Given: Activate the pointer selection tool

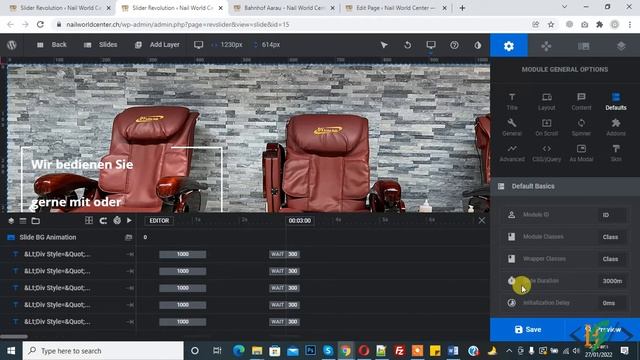Looking at the screenshot, I should [384, 45].
